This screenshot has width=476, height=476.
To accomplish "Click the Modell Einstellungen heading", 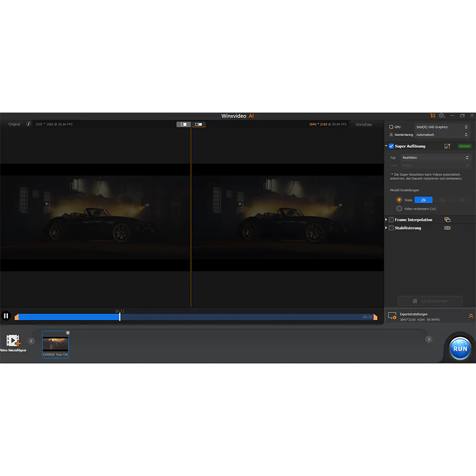I will point(404,190).
